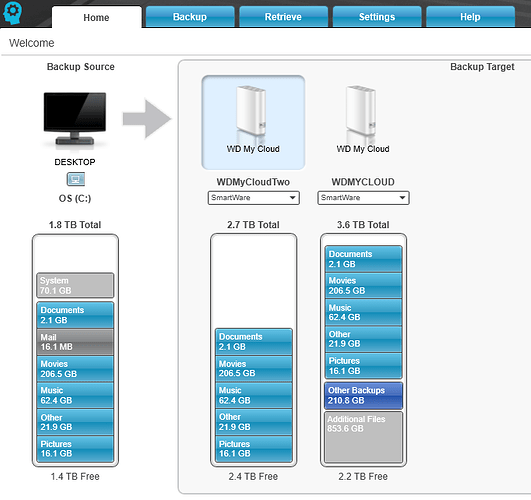Click System 70.1 GB category on source

(x=75, y=286)
